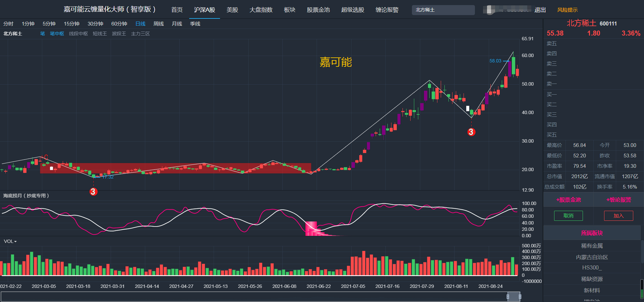Click the red 3 marker near August low

(471, 132)
